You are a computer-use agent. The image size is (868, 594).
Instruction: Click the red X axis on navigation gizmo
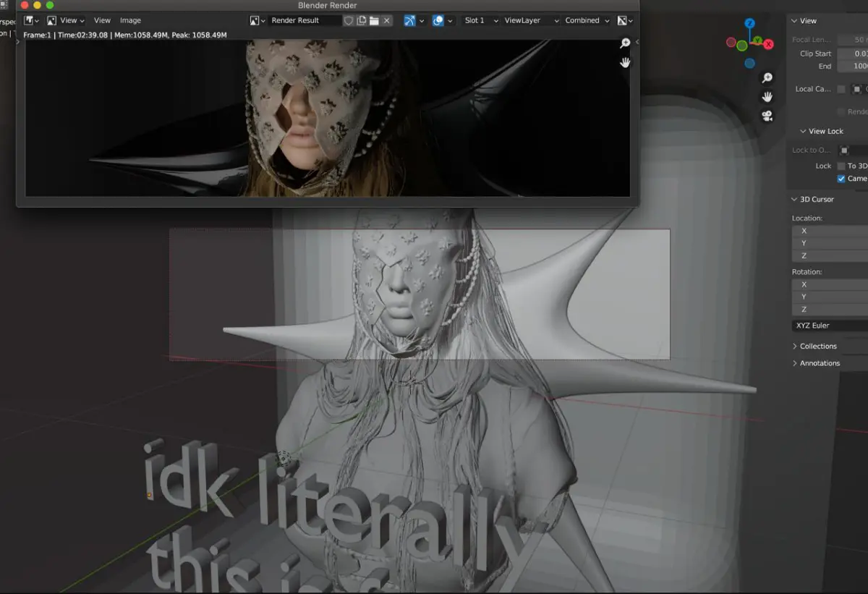click(768, 44)
